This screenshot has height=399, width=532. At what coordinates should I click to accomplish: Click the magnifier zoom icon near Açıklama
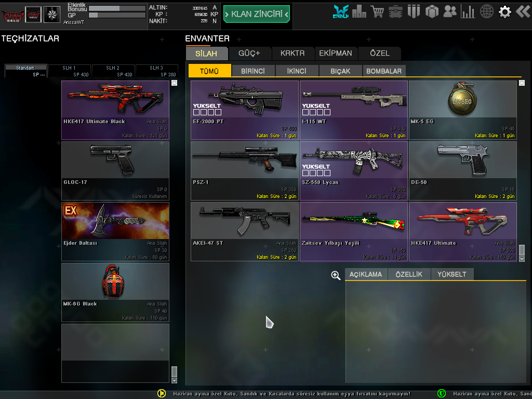(336, 275)
